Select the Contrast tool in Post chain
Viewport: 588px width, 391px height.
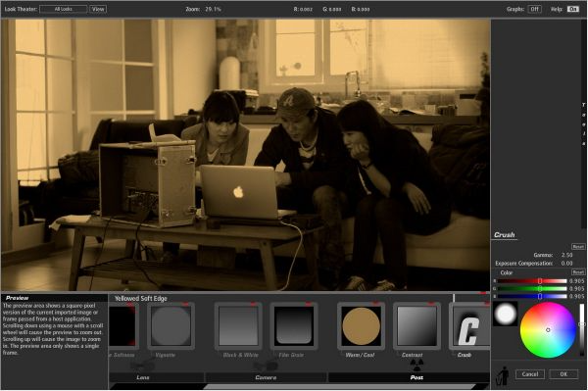click(x=416, y=326)
